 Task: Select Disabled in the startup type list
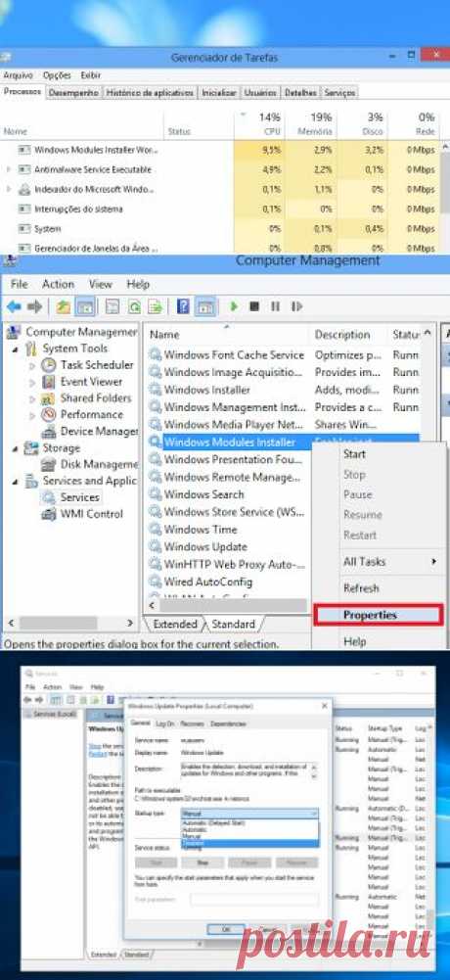(x=249, y=843)
